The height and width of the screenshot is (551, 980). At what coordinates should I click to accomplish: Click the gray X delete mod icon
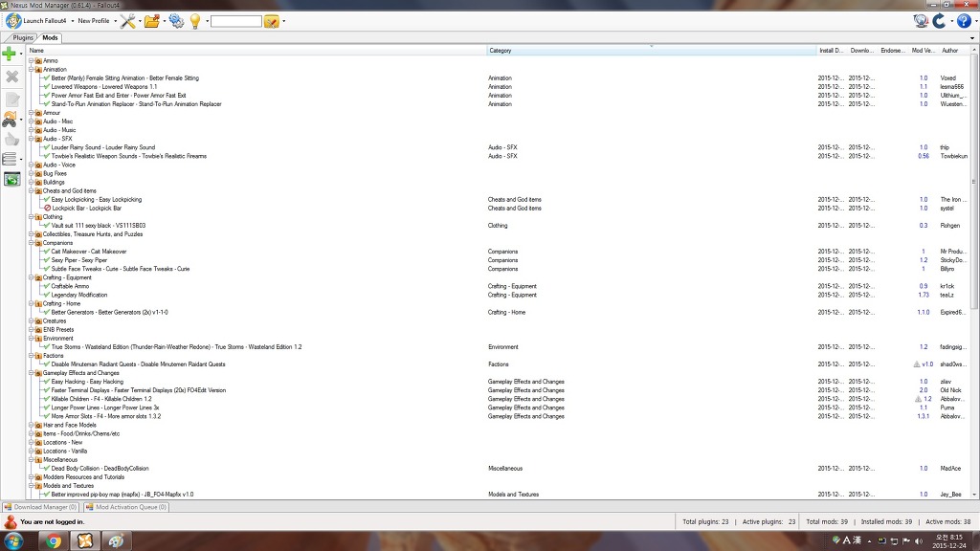[11, 77]
